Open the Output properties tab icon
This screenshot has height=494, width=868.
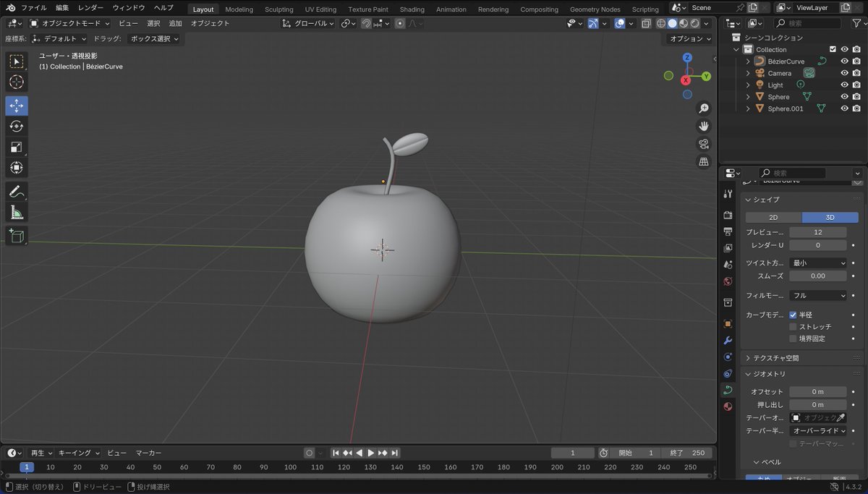(728, 232)
